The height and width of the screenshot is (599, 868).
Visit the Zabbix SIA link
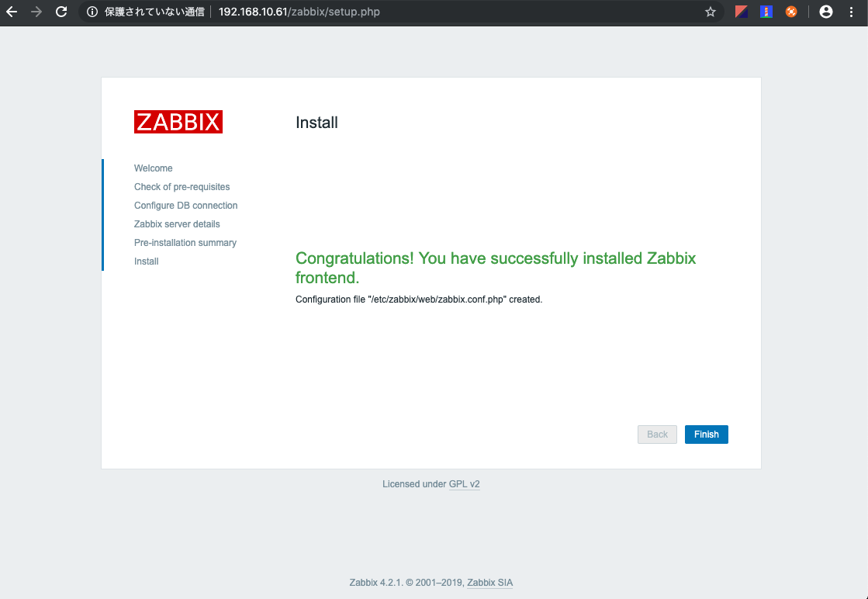tap(489, 582)
